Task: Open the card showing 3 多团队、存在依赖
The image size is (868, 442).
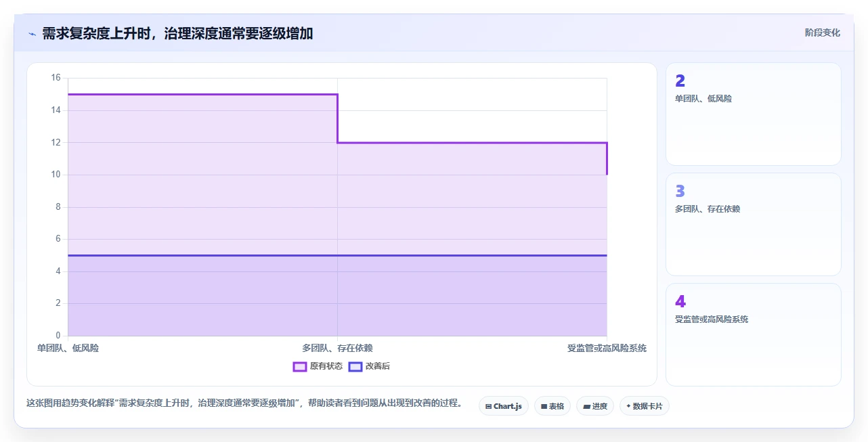Action: pos(754,224)
